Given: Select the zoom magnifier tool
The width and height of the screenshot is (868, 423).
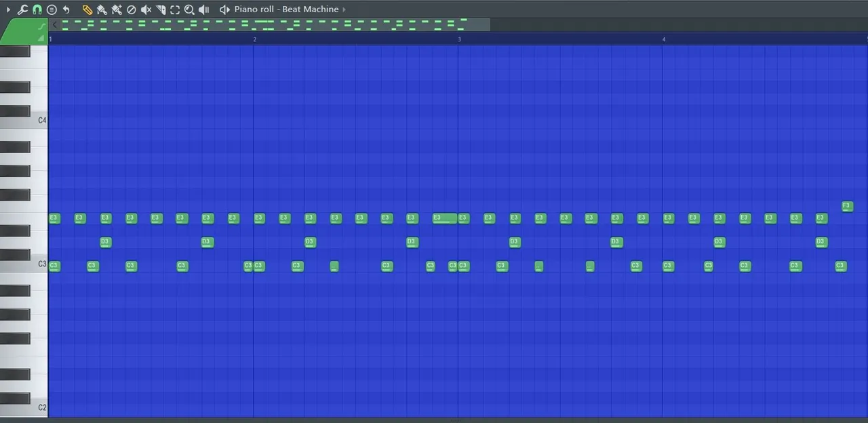Looking at the screenshot, I should point(189,9).
